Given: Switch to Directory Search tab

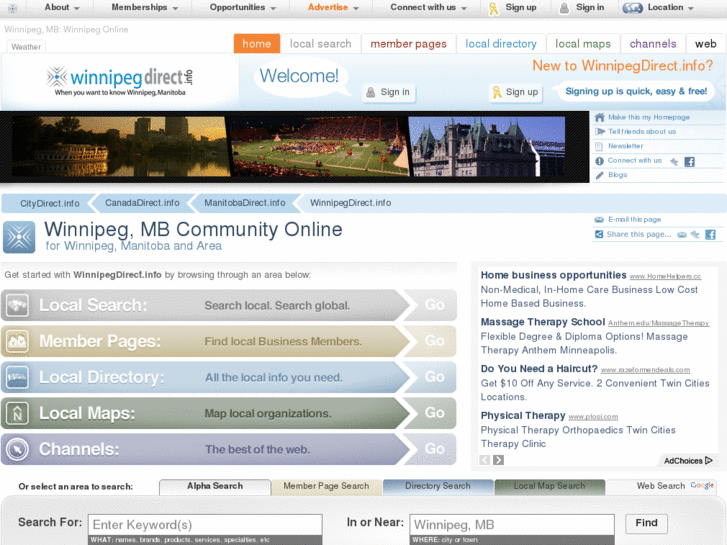Looking at the screenshot, I should click(438, 486).
